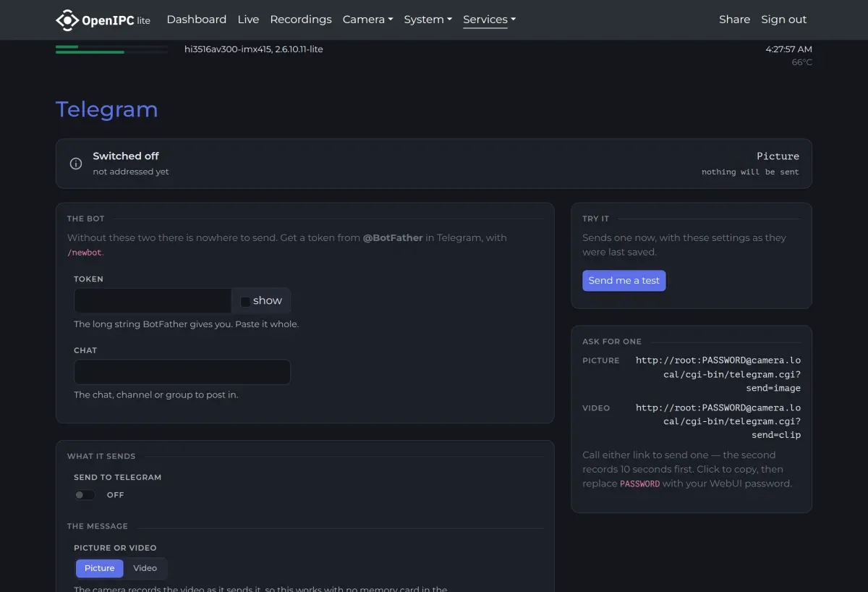
Task: Click the lower longer usage bar
Action: (x=111, y=52)
